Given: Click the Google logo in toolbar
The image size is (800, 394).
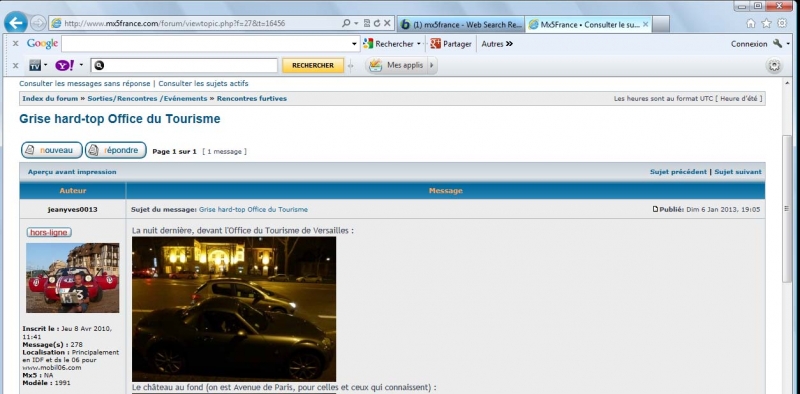Looking at the screenshot, I should click(x=42, y=44).
